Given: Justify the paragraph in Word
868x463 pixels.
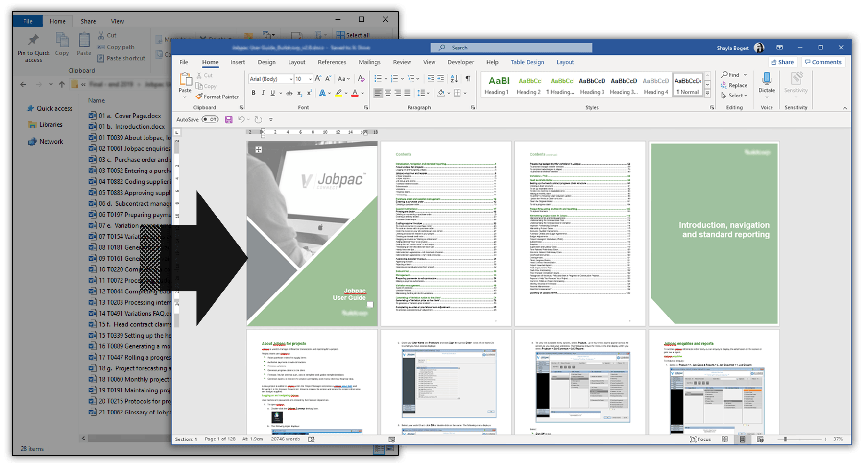Looking at the screenshot, I should coord(407,93).
